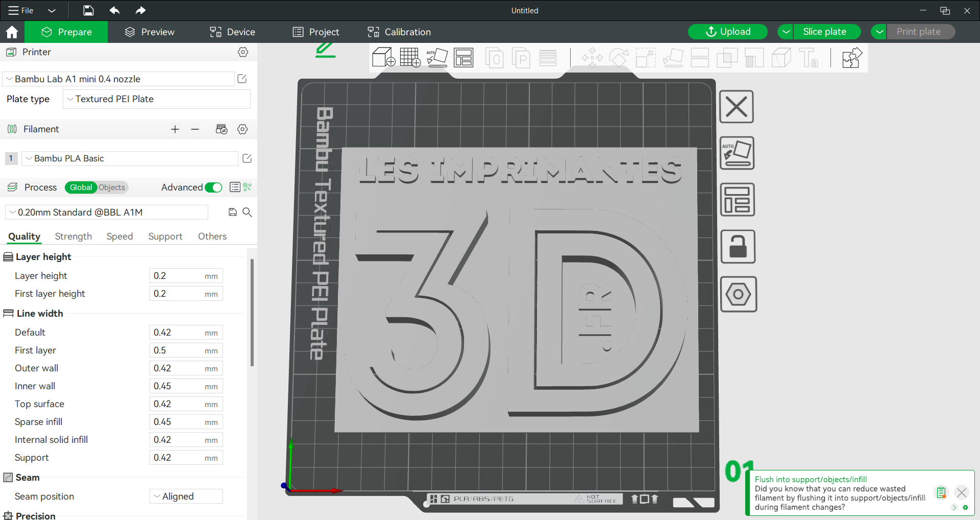Open the Bambu PLA Basic filament dropdown

(130, 158)
